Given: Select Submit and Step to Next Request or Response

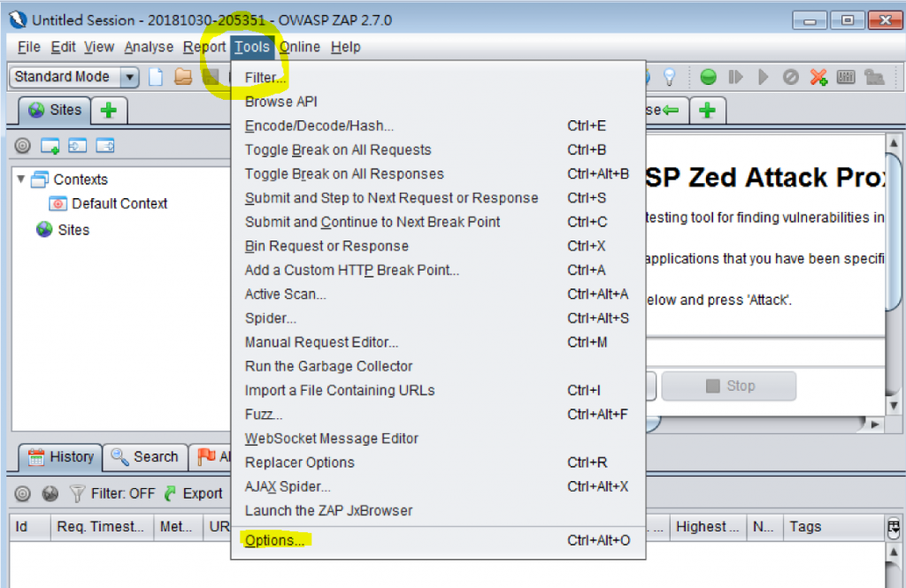Looking at the screenshot, I should coord(438,198).
